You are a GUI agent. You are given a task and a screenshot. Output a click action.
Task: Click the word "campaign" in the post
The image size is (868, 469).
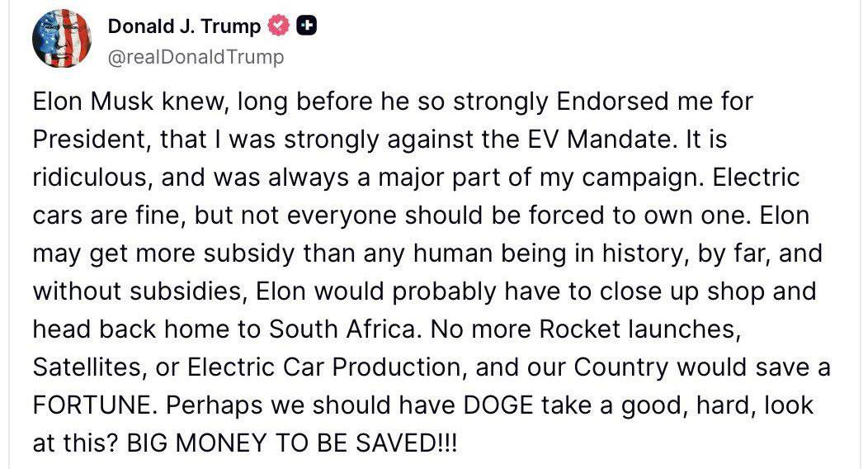point(642,178)
